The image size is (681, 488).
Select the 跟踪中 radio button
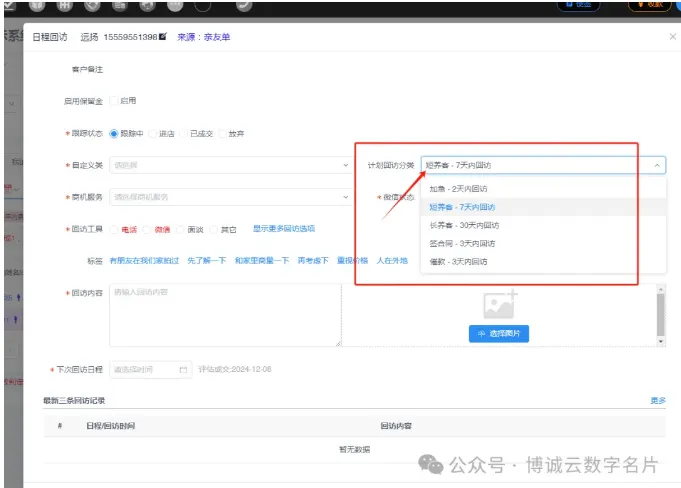114,133
